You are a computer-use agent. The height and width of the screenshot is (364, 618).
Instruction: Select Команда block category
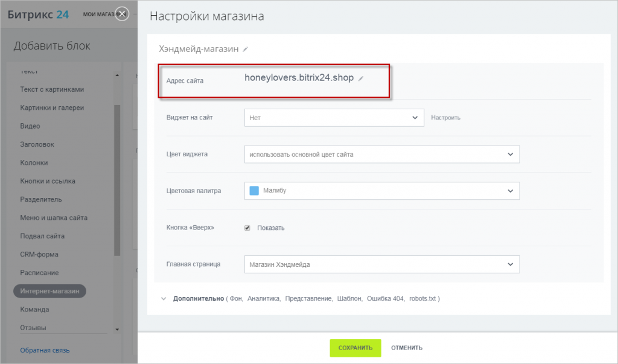click(x=34, y=309)
